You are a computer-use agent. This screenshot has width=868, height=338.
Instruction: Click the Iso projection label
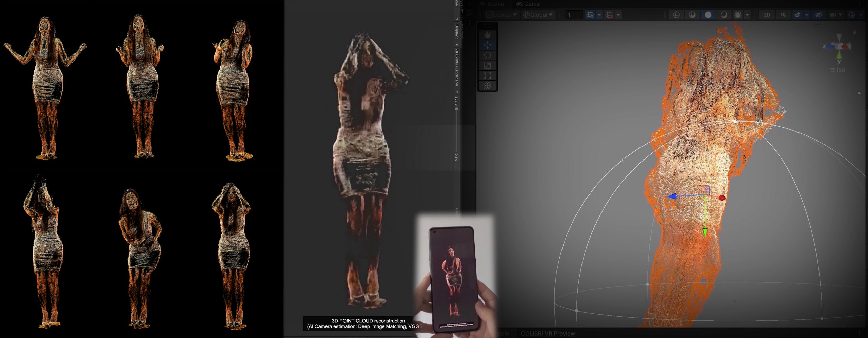(x=841, y=70)
